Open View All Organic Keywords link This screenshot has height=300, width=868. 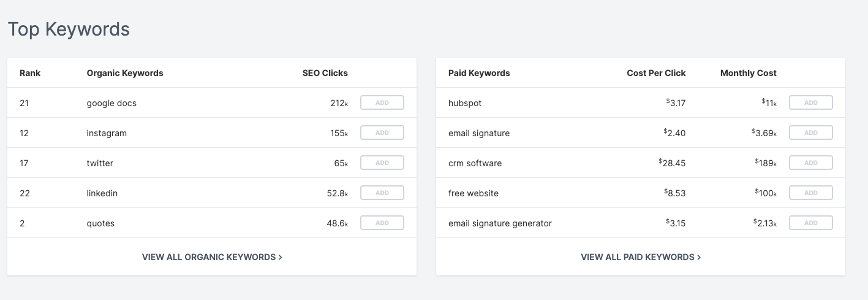pyautogui.click(x=212, y=257)
